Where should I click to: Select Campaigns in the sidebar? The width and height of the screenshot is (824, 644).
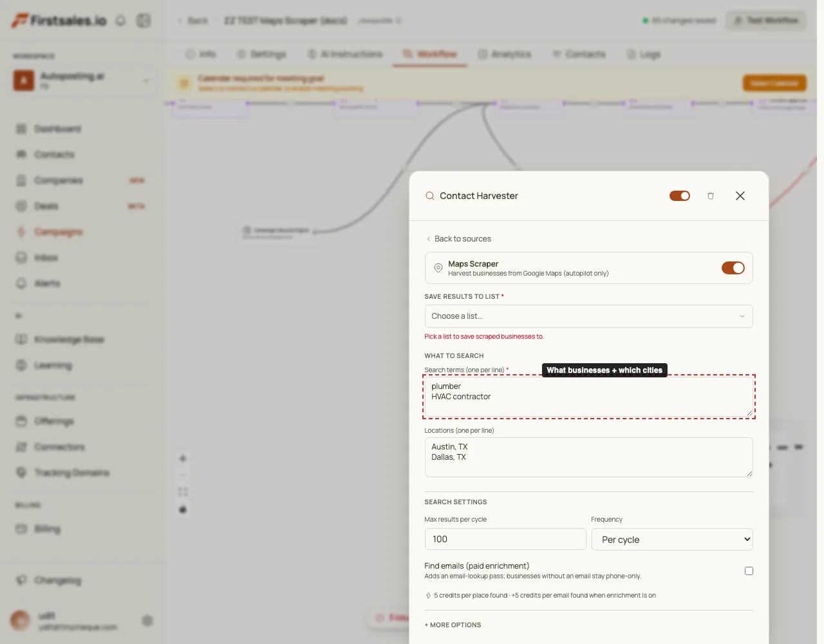click(59, 232)
